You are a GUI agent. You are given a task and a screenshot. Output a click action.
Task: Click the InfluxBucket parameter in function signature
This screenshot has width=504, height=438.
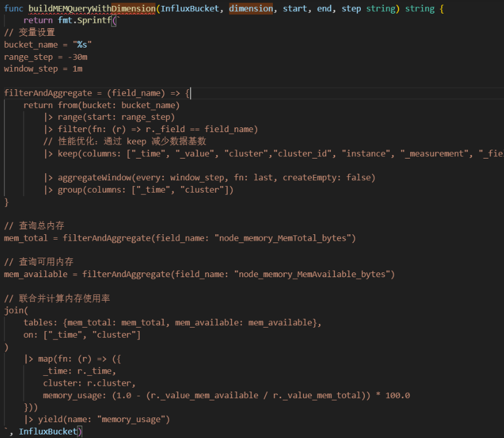(x=190, y=8)
